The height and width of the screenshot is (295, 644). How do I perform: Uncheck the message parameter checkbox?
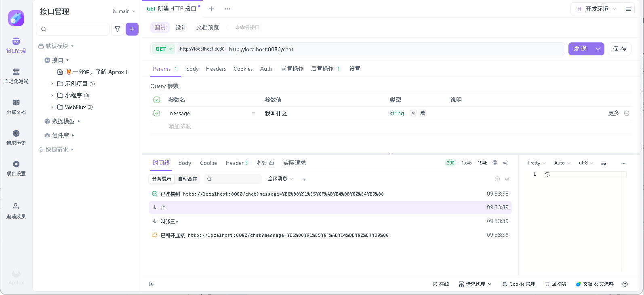tap(157, 113)
